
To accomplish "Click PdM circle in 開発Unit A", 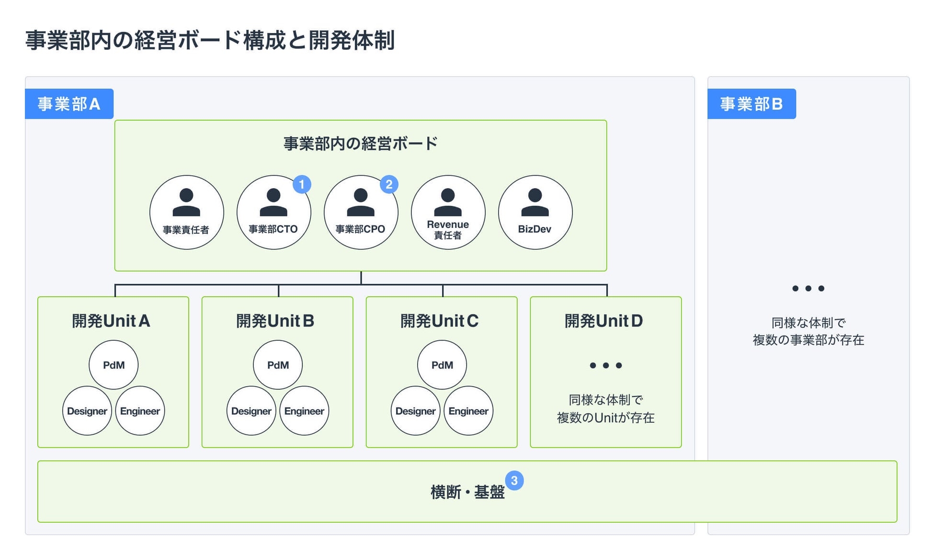I will (x=114, y=365).
